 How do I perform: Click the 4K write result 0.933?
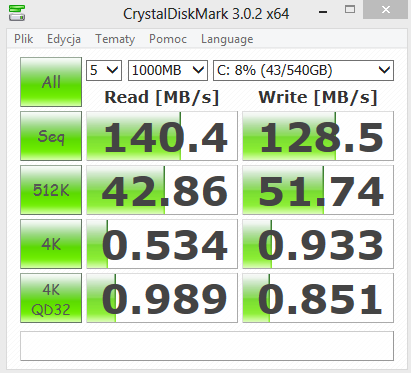tap(318, 244)
